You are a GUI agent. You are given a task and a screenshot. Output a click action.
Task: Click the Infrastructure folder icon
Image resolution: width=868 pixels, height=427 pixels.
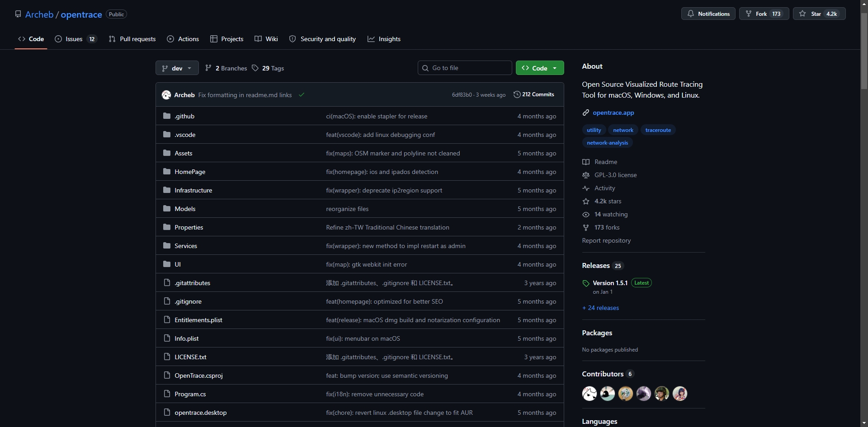[x=167, y=190]
